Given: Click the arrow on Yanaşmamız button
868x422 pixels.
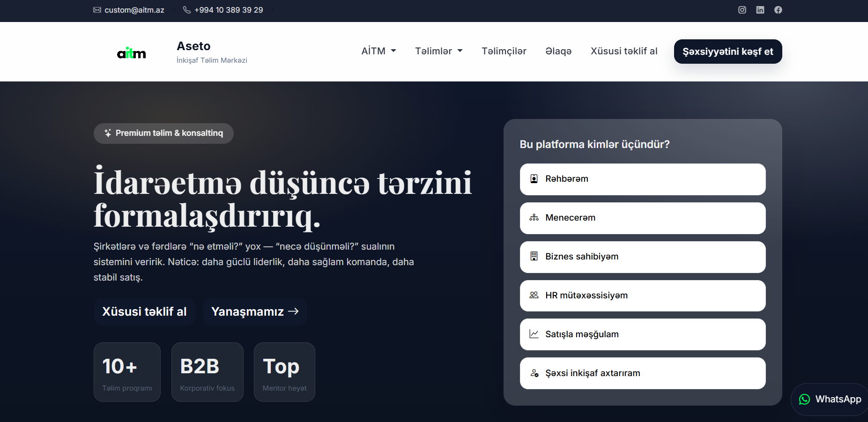Looking at the screenshot, I should pos(294,311).
